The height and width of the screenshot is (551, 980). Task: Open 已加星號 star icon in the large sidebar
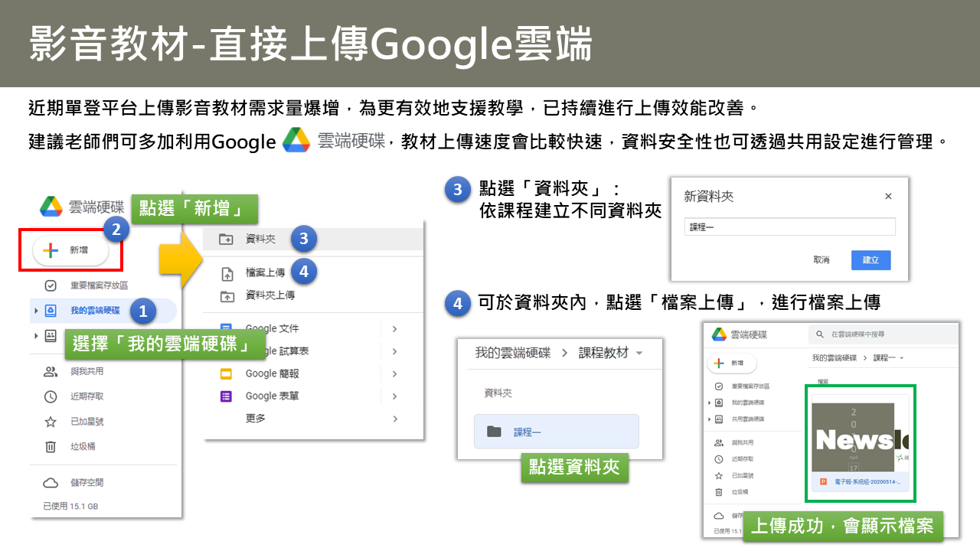coord(51,422)
